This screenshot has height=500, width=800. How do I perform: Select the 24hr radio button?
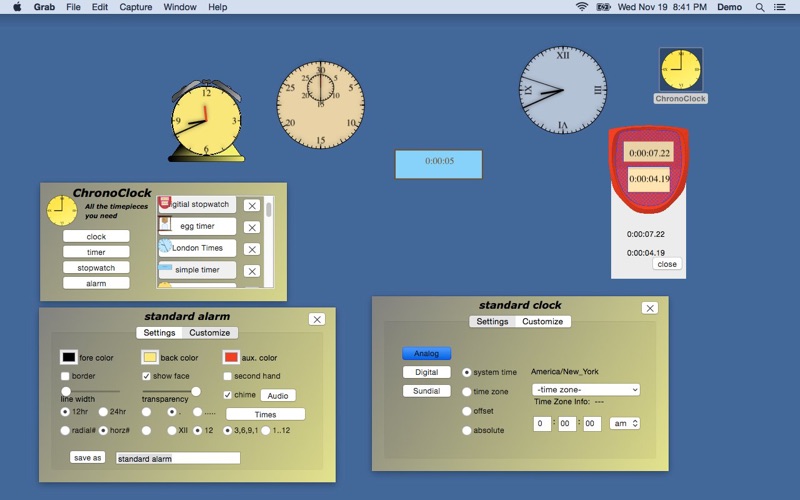(x=103, y=411)
